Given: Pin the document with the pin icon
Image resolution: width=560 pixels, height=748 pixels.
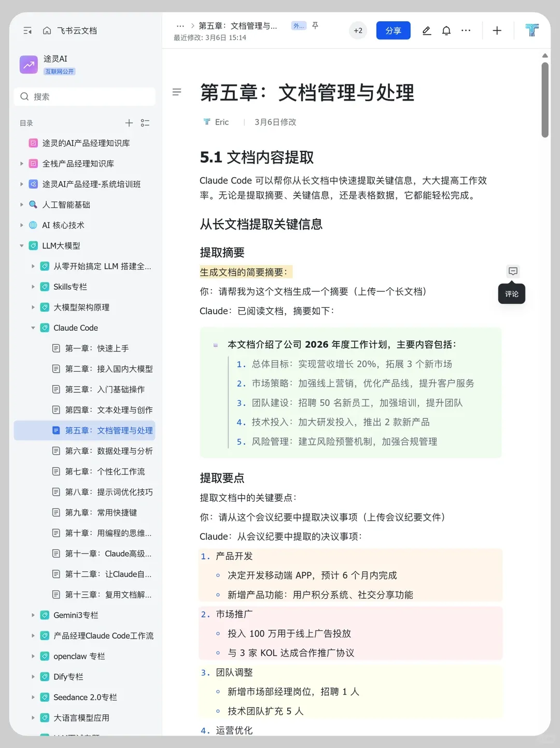Looking at the screenshot, I should click(315, 25).
